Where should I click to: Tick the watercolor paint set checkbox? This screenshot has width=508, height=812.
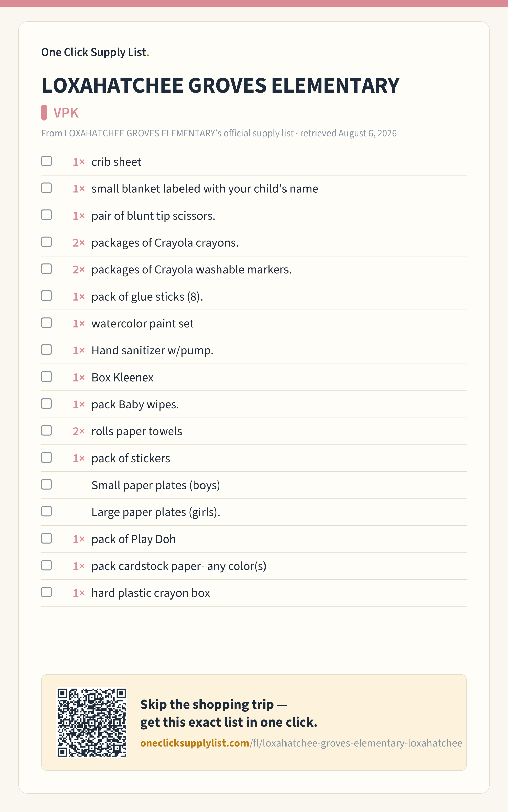pyautogui.click(x=46, y=323)
